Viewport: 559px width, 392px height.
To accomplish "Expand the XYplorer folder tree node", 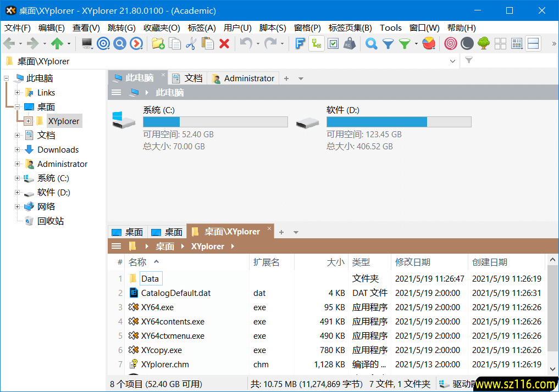I will tap(29, 121).
